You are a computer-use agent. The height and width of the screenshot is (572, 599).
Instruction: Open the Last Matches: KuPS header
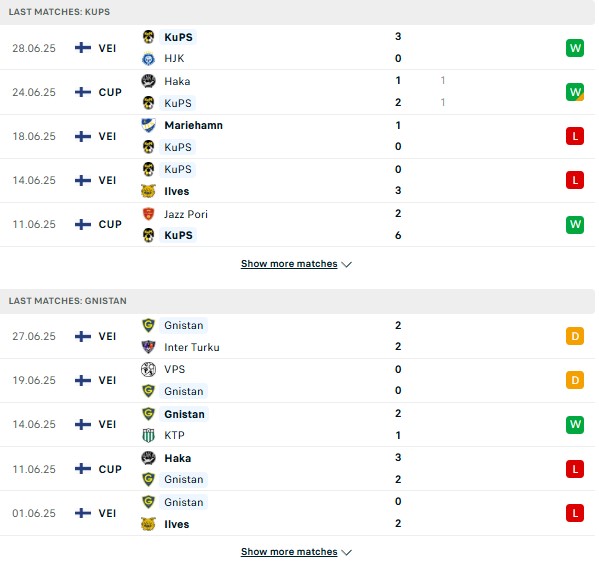(59, 12)
